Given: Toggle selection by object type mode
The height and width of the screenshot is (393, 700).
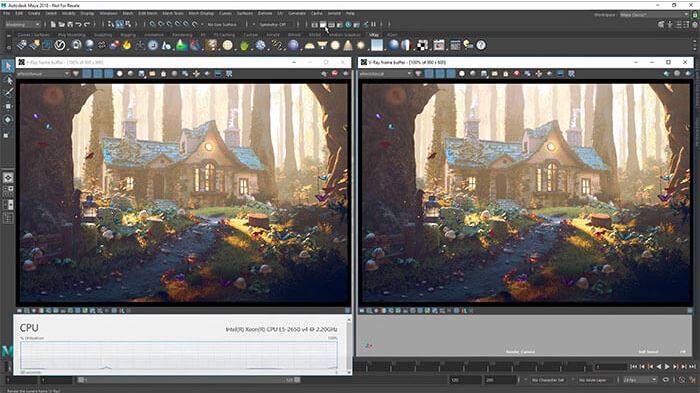Looking at the screenshot, I should 120,25.
